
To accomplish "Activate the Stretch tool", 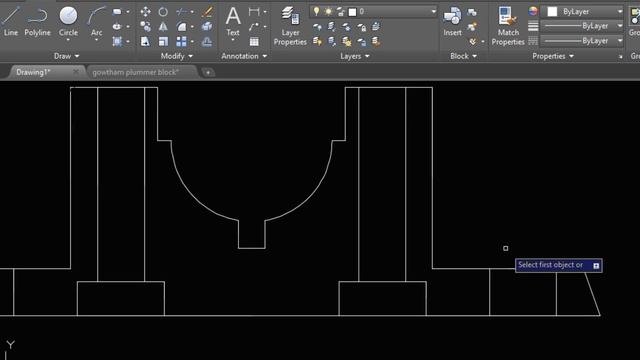I will click(145, 41).
